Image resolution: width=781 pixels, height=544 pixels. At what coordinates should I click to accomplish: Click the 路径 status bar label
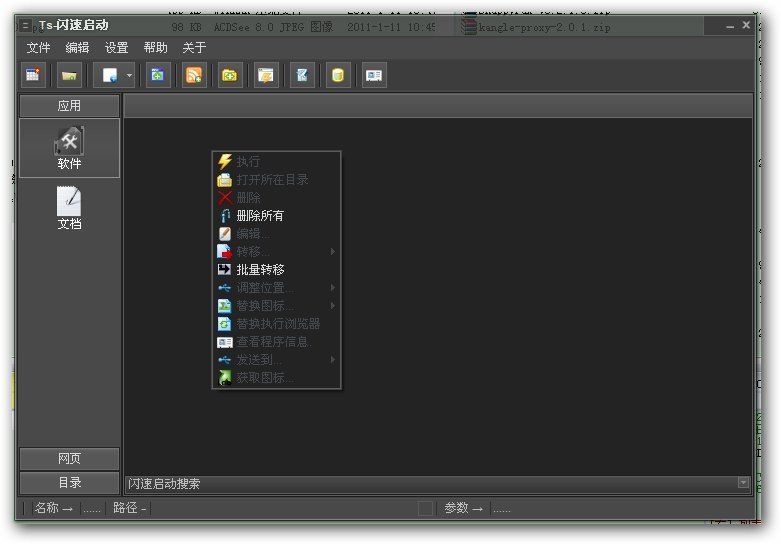click(x=125, y=508)
